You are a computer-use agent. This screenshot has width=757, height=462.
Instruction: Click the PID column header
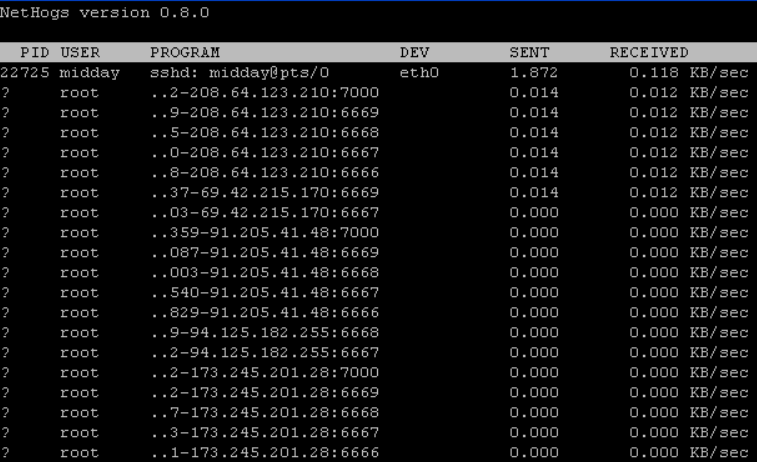34,52
